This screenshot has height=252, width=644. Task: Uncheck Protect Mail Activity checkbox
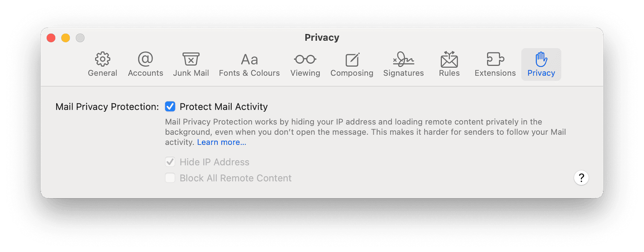click(170, 107)
